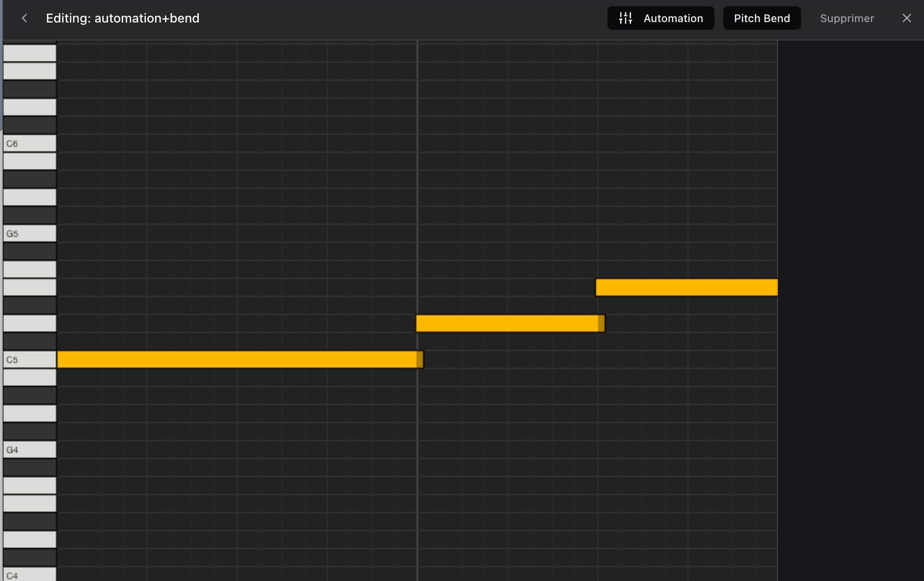The width and height of the screenshot is (924, 581).
Task: Play the G4 piano key
Action: pyautogui.click(x=30, y=449)
